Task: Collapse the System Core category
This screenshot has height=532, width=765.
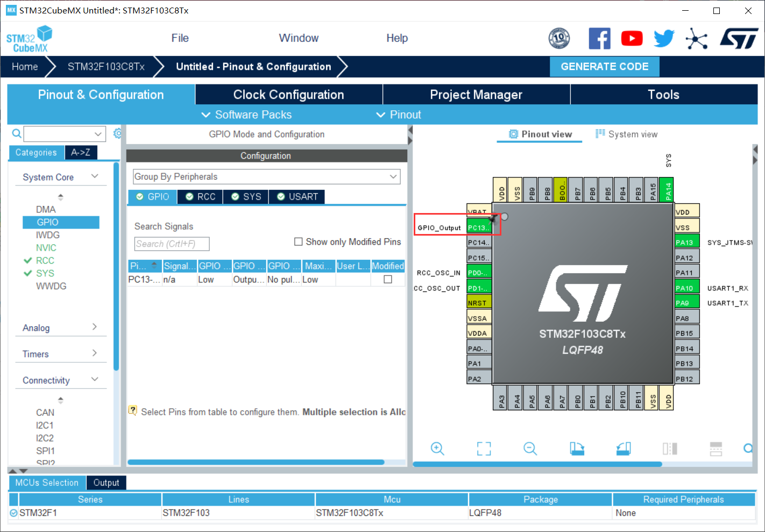Action: coord(95,176)
